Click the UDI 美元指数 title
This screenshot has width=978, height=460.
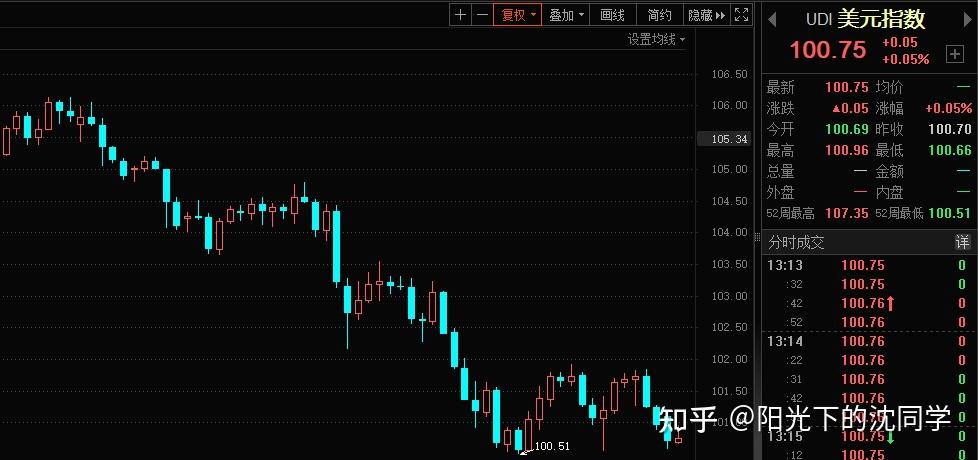point(865,19)
